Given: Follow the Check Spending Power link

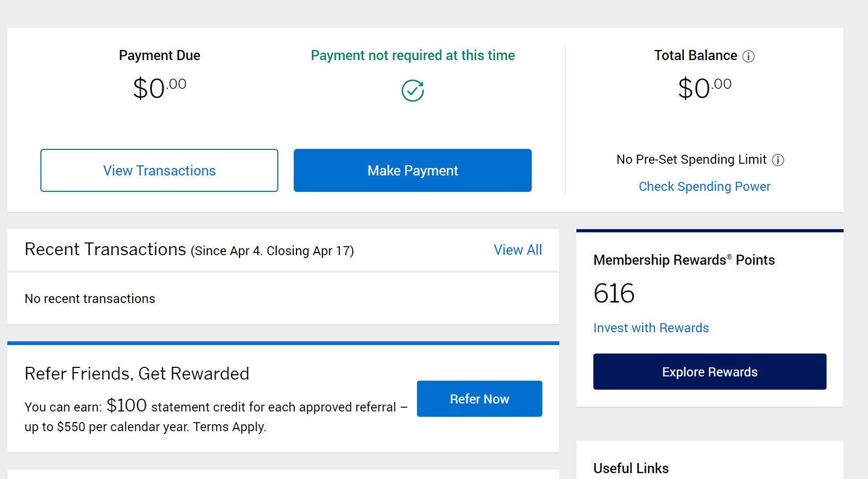Looking at the screenshot, I should [x=704, y=187].
